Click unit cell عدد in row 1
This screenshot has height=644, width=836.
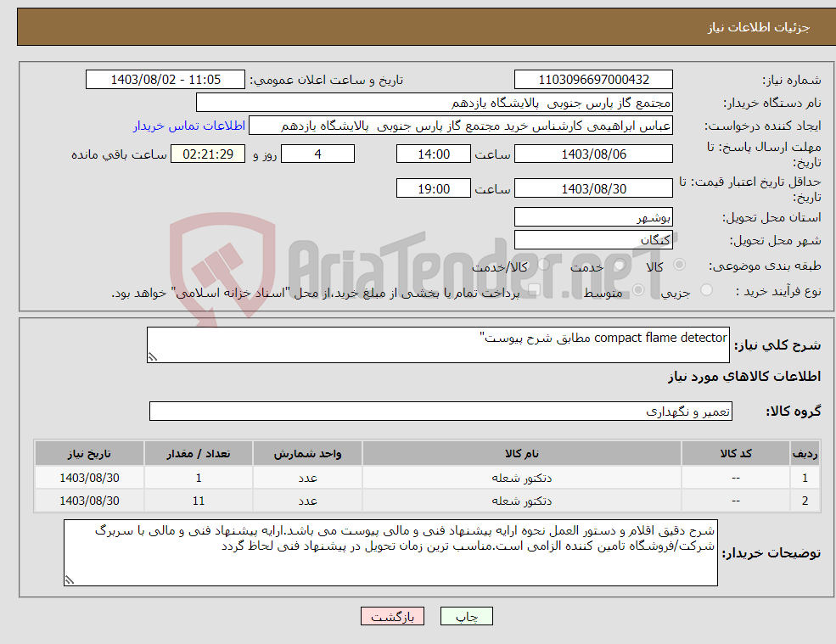click(x=307, y=478)
